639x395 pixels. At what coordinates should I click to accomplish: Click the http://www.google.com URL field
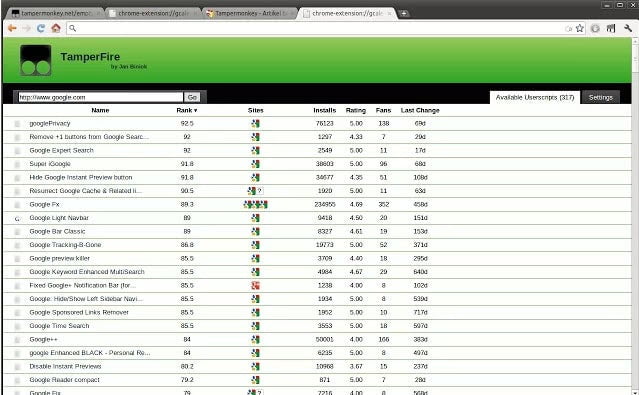pos(101,97)
